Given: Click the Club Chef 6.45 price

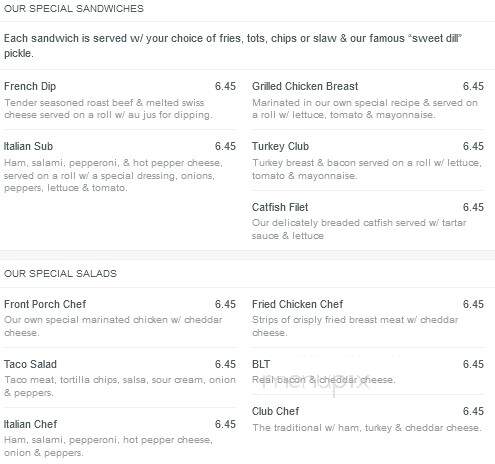Looking at the screenshot, I should tap(473, 411).
